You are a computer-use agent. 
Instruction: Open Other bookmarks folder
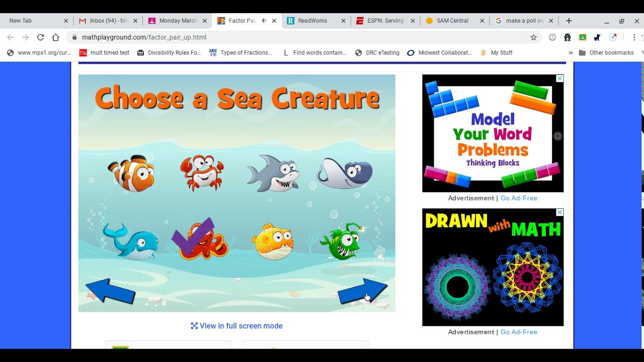pyautogui.click(x=606, y=52)
